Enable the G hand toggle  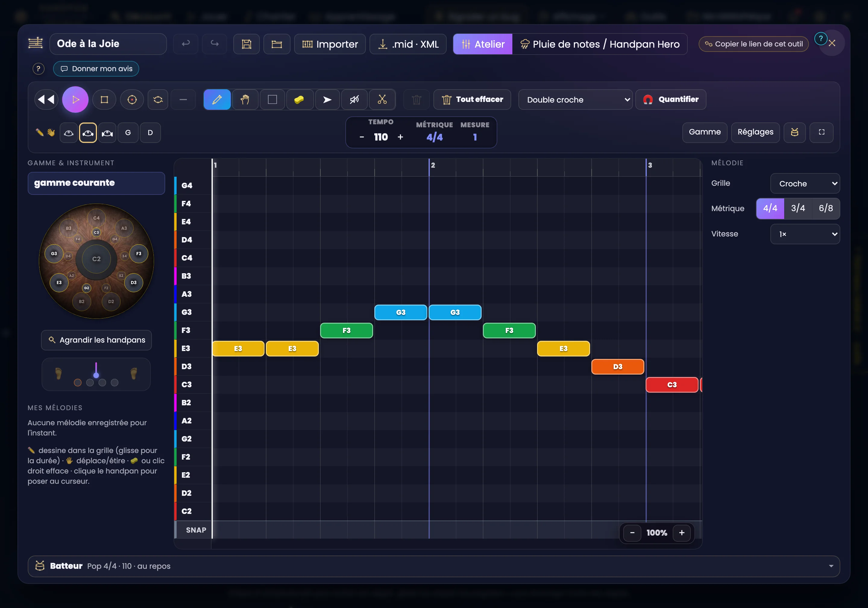tap(128, 132)
